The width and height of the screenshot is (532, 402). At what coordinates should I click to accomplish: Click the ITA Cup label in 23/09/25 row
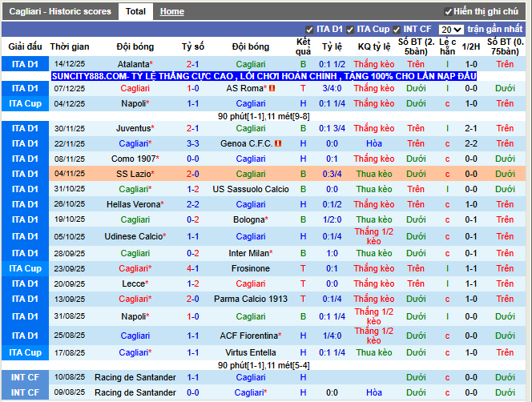pos(25,268)
